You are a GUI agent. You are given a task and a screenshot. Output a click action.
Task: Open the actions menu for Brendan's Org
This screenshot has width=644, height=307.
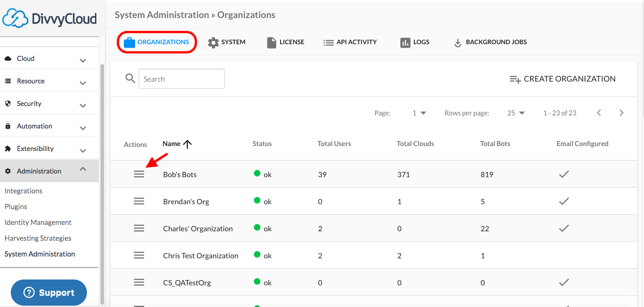[139, 201]
